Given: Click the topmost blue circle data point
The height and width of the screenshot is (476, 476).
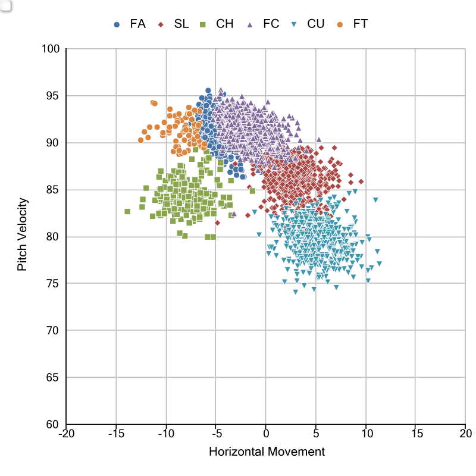Looking at the screenshot, I should tap(208, 90).
